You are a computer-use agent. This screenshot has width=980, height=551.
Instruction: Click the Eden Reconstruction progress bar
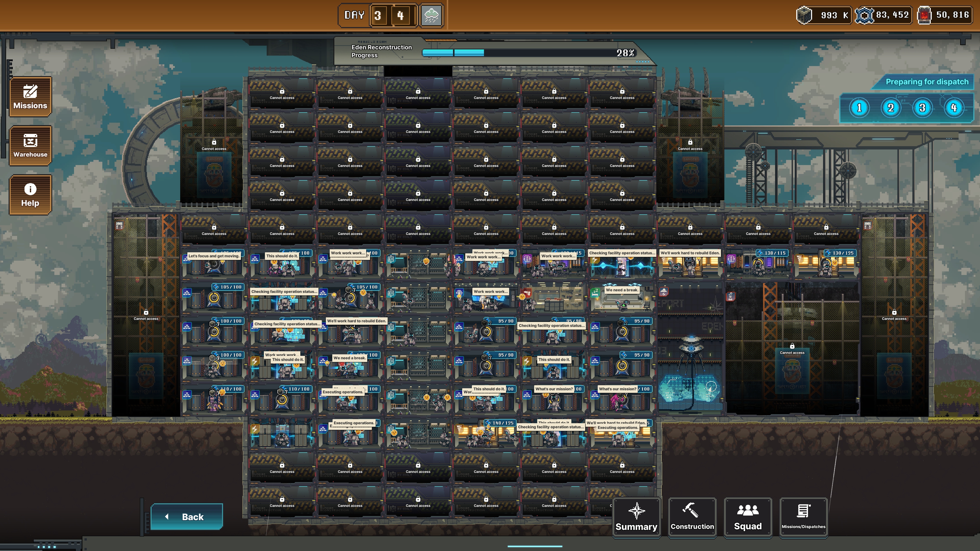coord(529,53)
